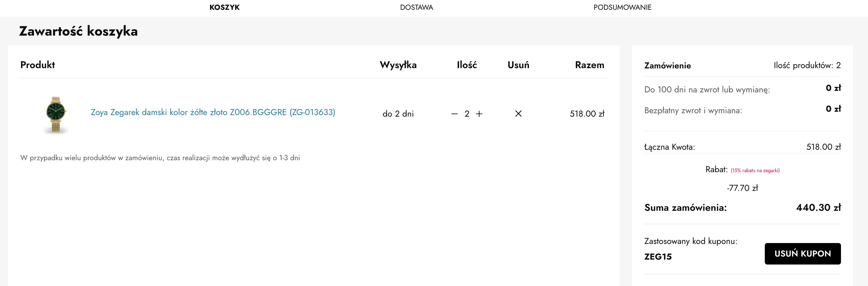Remove Zoya watch using X icon
868x286 pixels.
click(518, 114)
